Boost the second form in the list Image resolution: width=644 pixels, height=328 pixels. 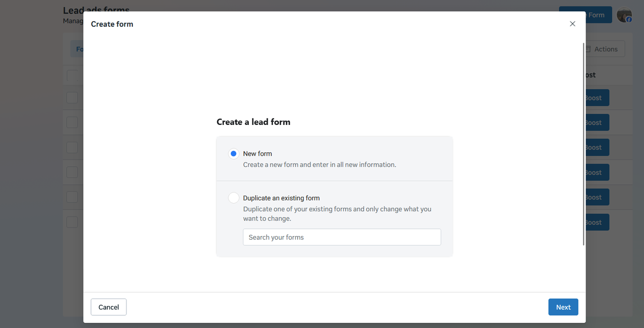click(x=597, y=123)
